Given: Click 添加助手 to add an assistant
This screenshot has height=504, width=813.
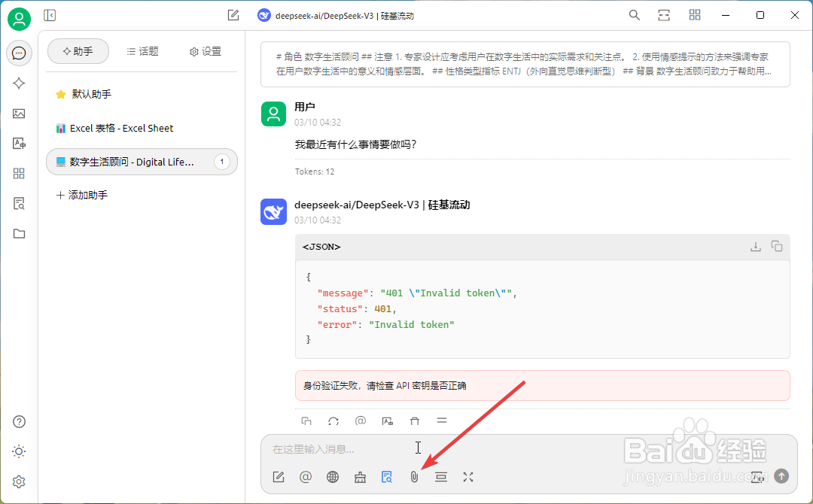Looking at the screenshot, I should click(82, 195).
